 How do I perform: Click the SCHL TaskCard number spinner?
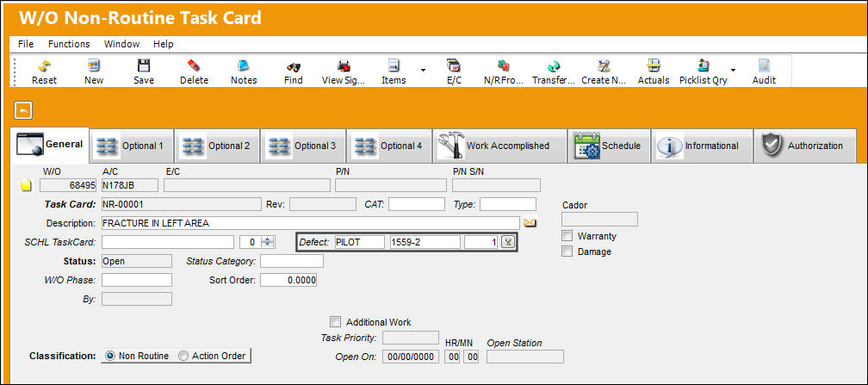click(x=268, y=242)
